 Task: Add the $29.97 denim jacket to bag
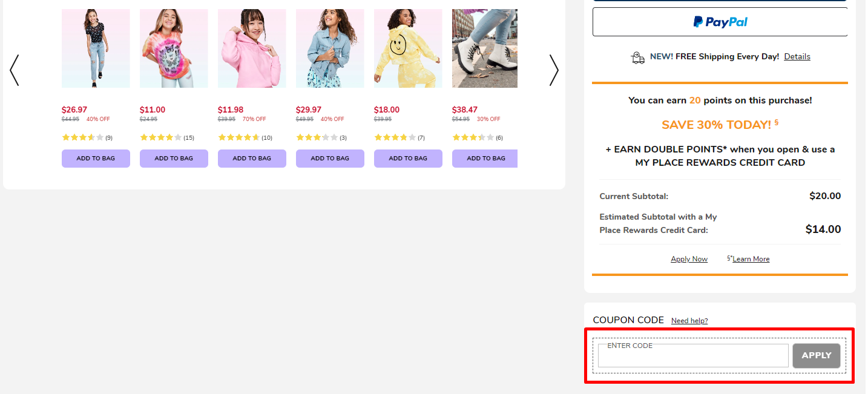tap(330, 159)
